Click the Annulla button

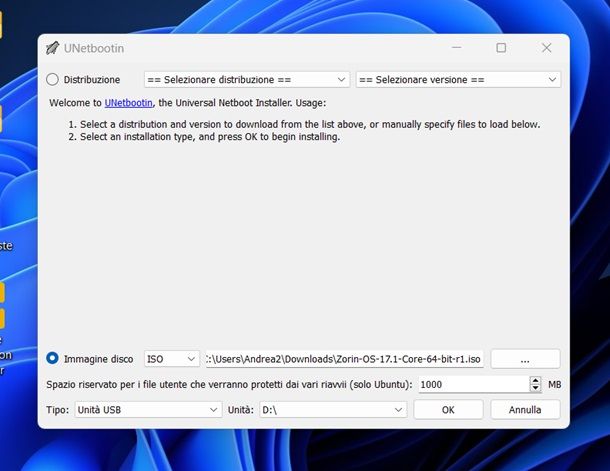tap(525, 410)
